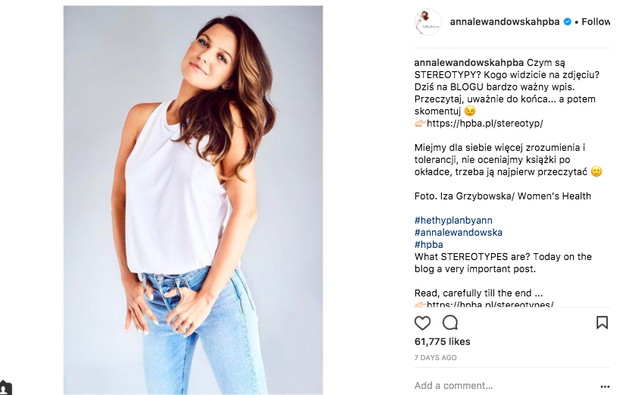Click the share icon at bottom-left corner
Viewport: 620px width, 395px height.
(x=6, y=388)
